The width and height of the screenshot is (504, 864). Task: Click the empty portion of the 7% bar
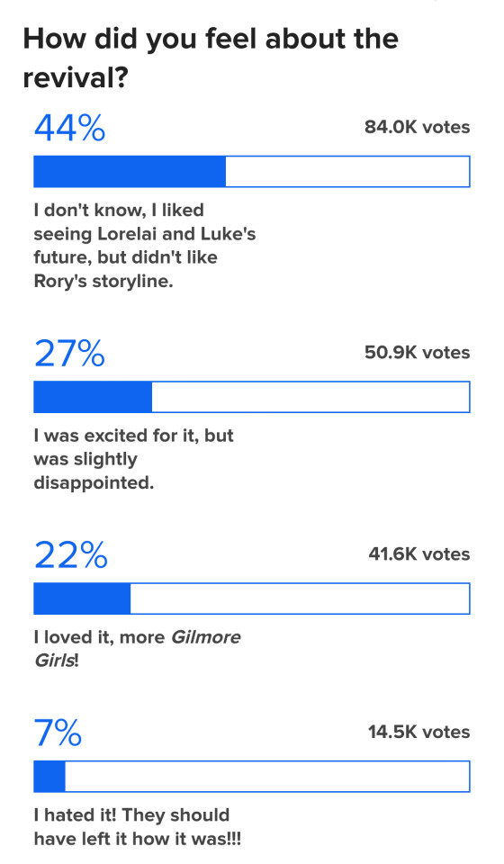(267, 777)
